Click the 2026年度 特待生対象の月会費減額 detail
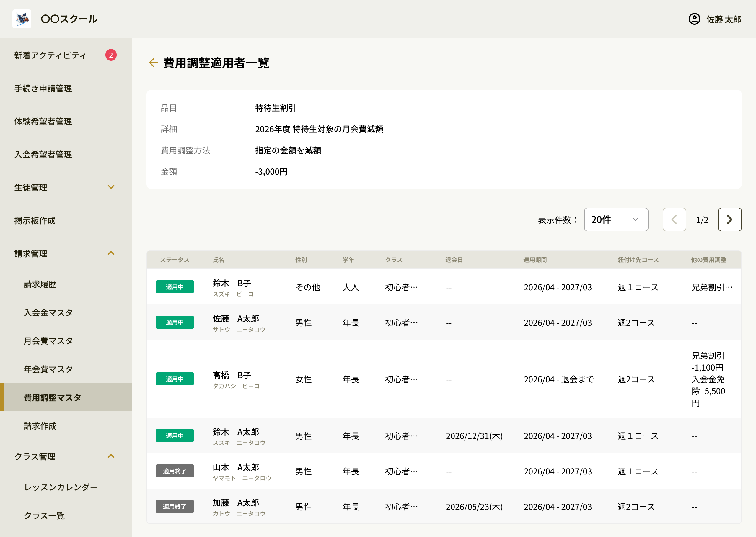Viewport: 756px width, 537px height. point(319,129)
